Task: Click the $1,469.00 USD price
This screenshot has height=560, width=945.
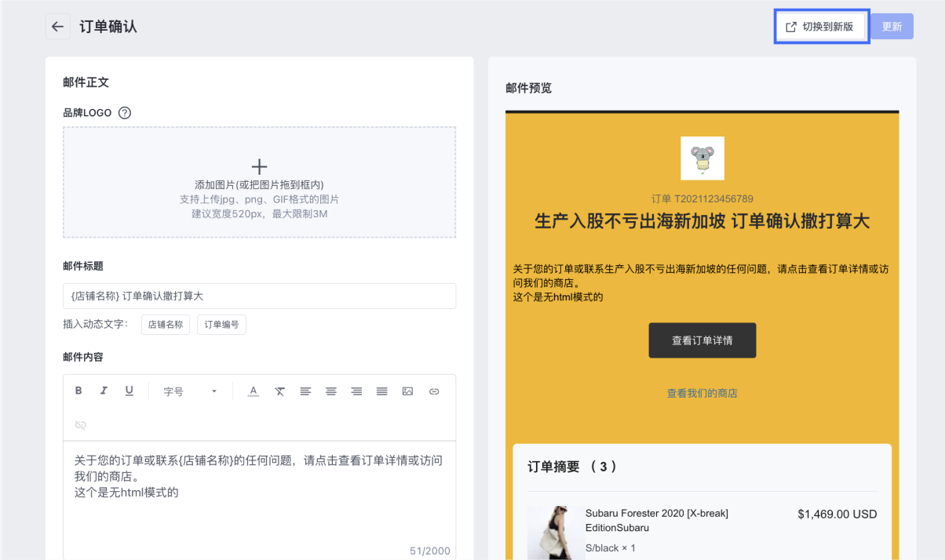Action: click(837, 515)
